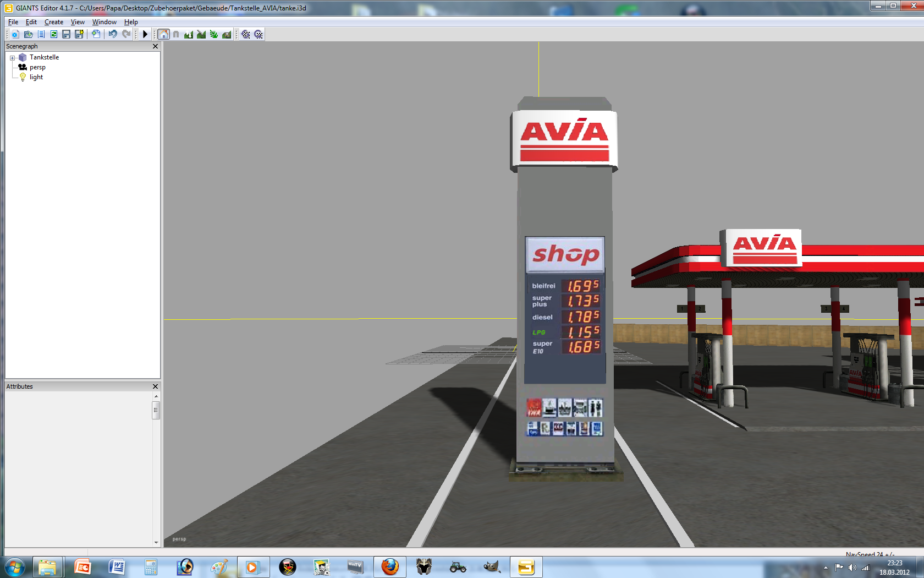Viewport: 924px width, 578px height.
Task: Open Windows Media Player from taskbar
Action: 253,567
